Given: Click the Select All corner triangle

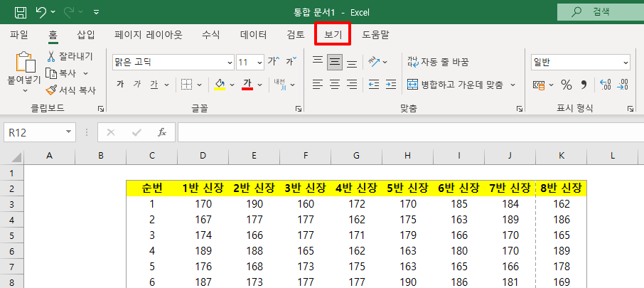Looking at the screenshot, I should [x=16, y=156].
